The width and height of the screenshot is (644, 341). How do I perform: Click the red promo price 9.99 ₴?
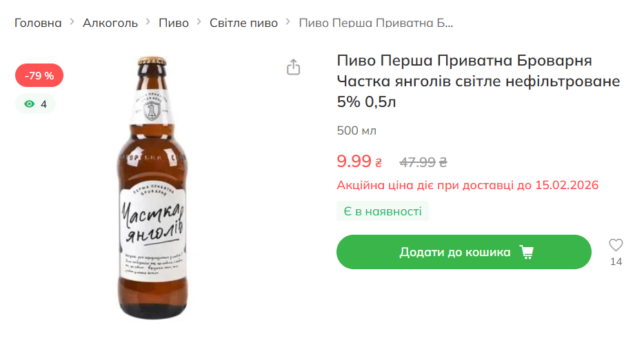(x=359, y=162)
